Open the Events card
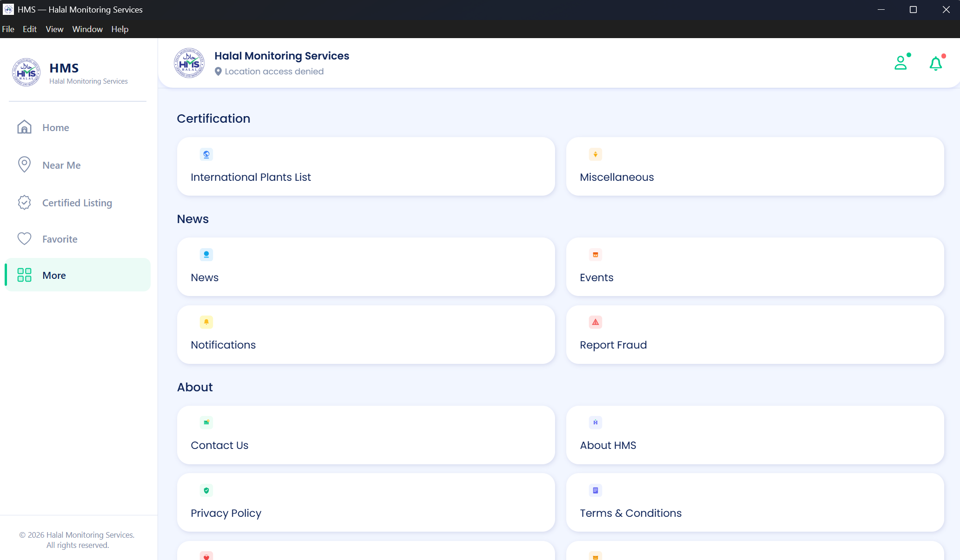The image size is (960, 560). (755, 267)
